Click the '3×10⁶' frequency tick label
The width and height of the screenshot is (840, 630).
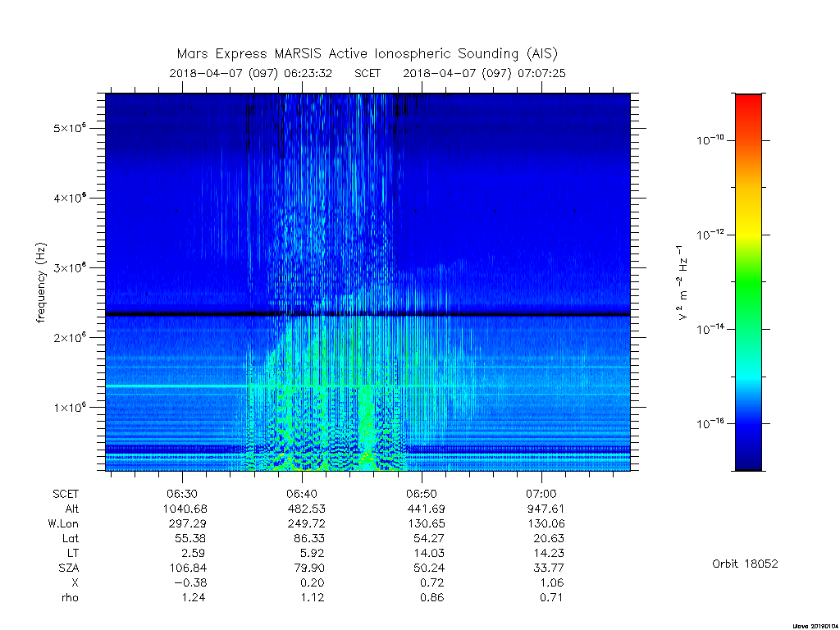[70, 268]
